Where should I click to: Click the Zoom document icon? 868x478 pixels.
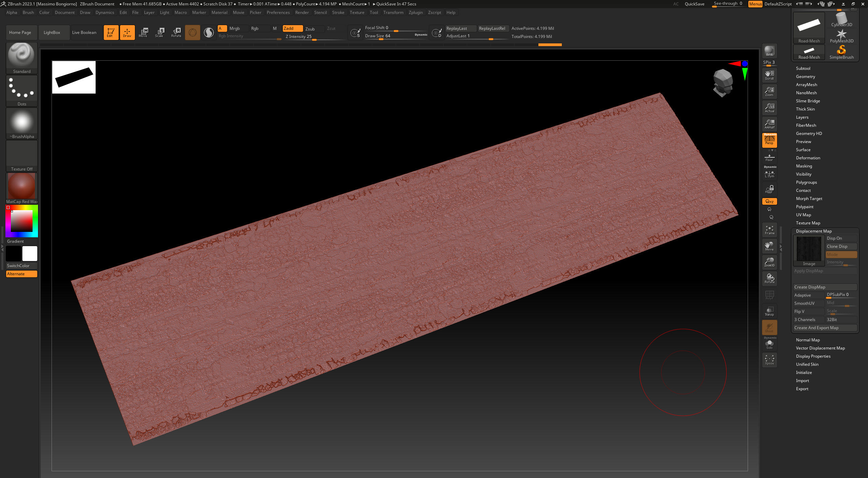[x=769, y=91]
